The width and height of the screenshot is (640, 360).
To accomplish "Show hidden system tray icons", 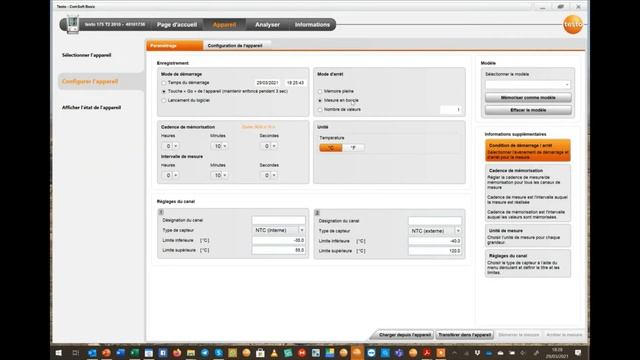I will (454, 353).
